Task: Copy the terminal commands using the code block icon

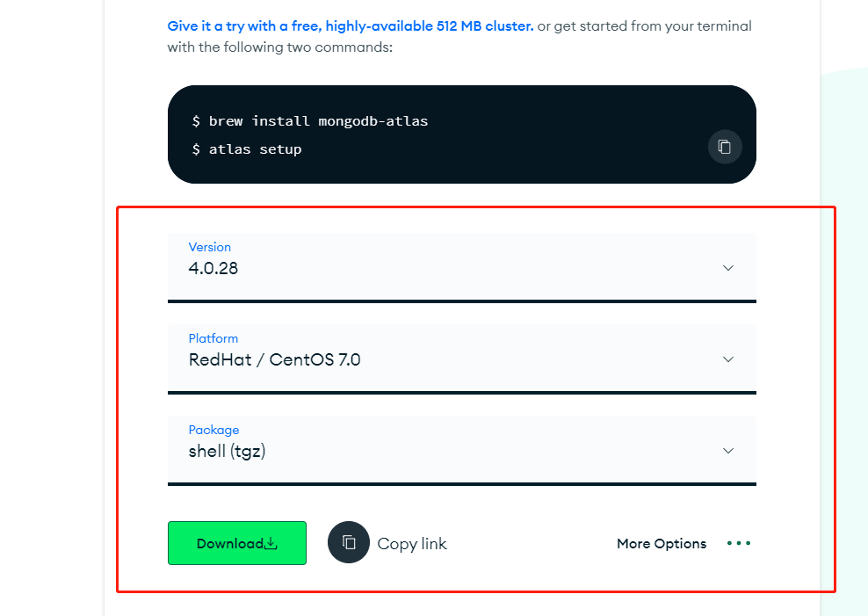Action: (x=725, y=147)
